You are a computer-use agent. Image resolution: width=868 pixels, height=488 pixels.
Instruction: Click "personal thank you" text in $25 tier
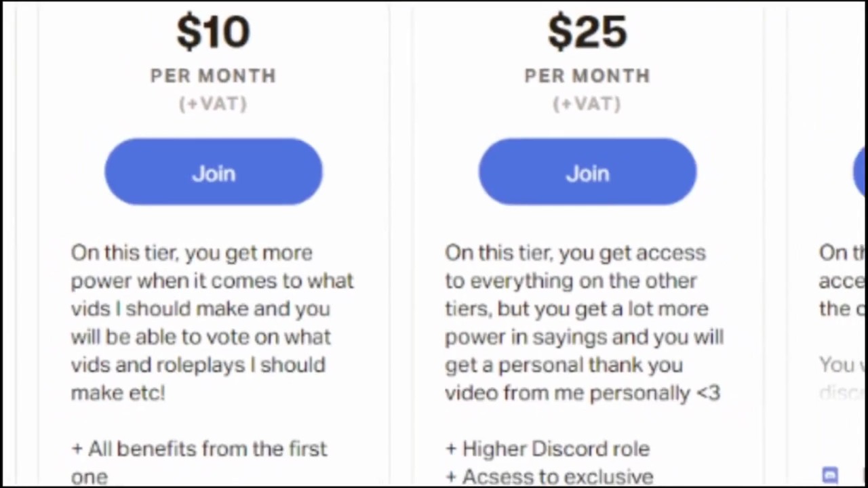[x=590, y=365]
